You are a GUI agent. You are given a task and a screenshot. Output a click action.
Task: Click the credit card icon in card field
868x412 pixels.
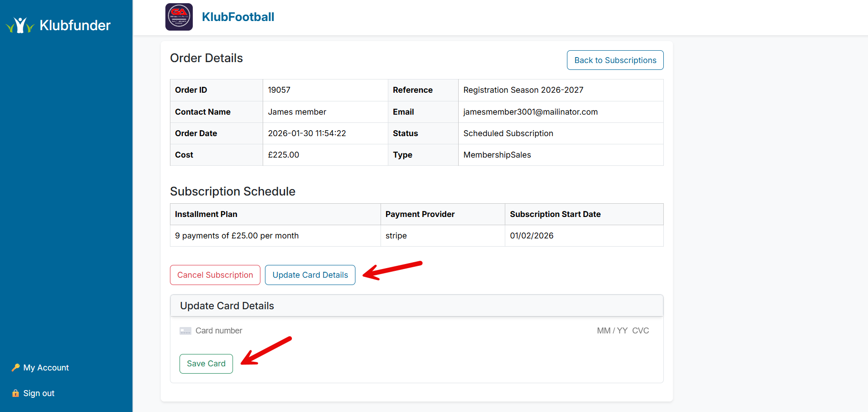[185, 331]
